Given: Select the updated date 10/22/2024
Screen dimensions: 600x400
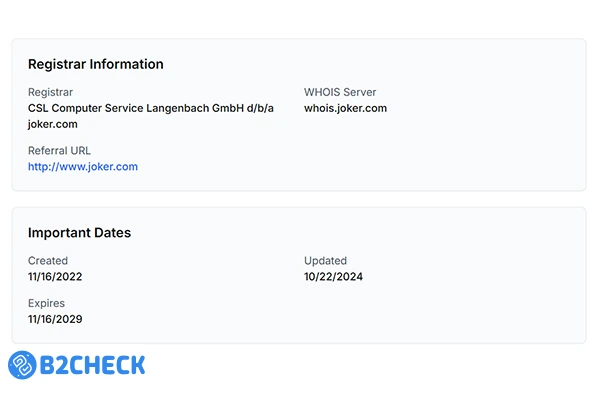Looking at the screenshot, I should point(333,277).
